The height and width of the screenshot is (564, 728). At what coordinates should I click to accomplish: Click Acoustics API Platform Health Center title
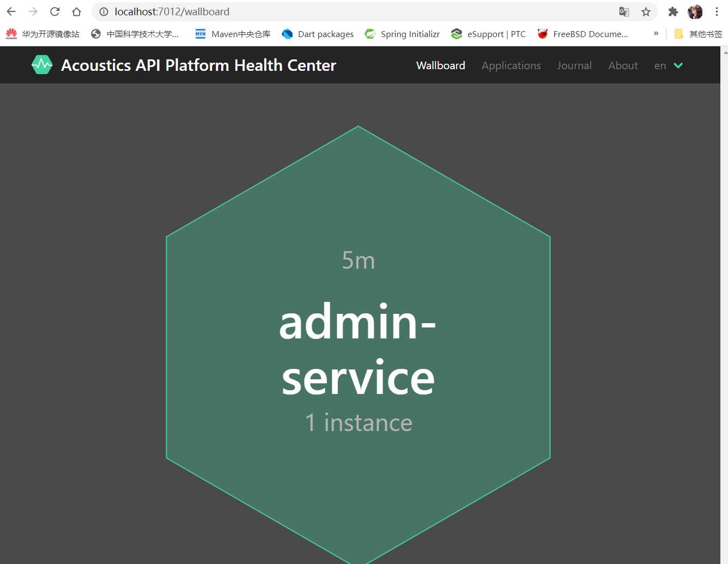(198, 65)
